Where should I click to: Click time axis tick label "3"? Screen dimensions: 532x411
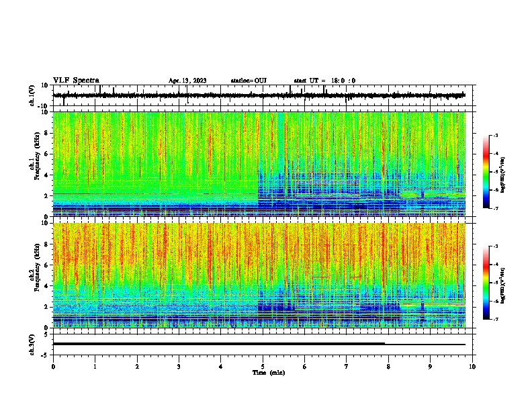coord(179,367)
